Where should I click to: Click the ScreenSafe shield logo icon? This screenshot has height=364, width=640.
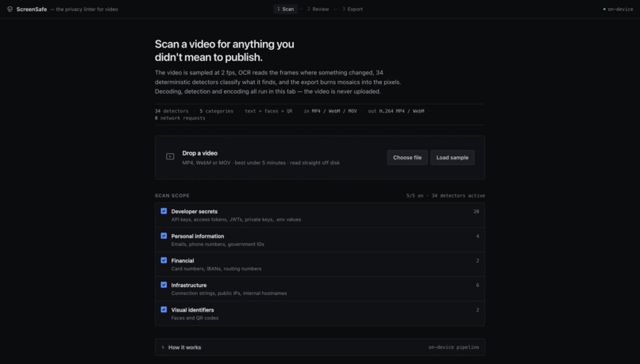pos(10,9)
